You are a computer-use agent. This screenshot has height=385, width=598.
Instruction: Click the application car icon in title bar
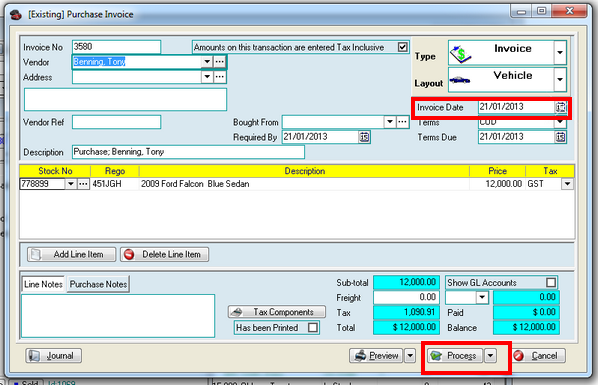[16, 15]
